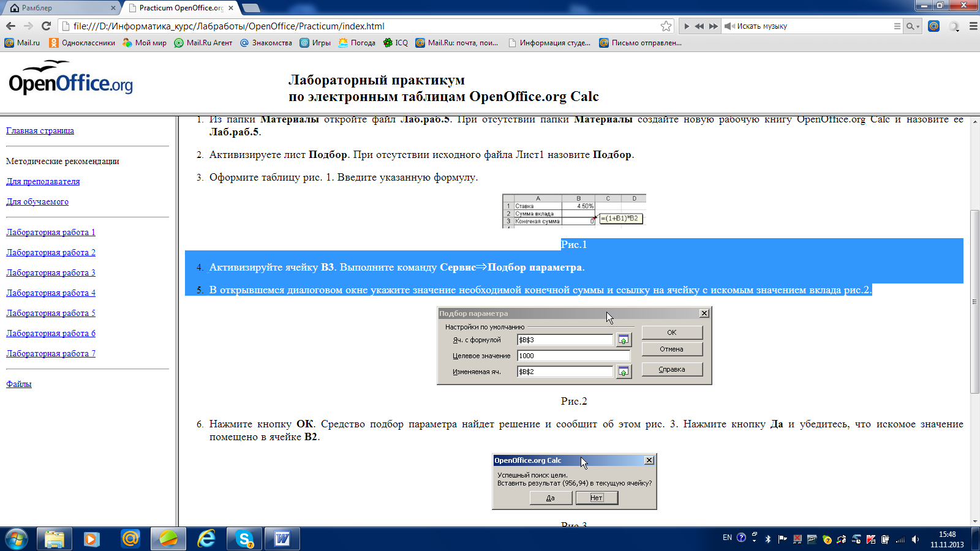The height and width of the screenshot is (551, 980).
Task: Open a new browser tab
Action: pyautogui.click(x=251, y=8)
